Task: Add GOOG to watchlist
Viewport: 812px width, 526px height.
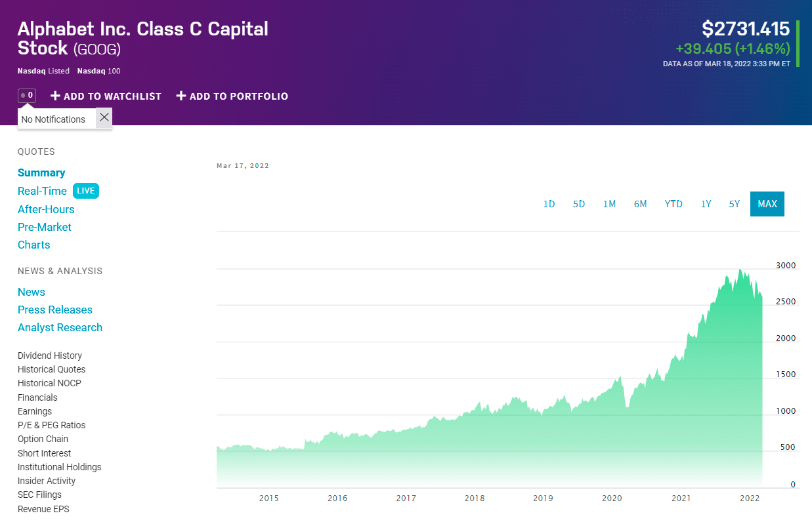Action: 106,96
